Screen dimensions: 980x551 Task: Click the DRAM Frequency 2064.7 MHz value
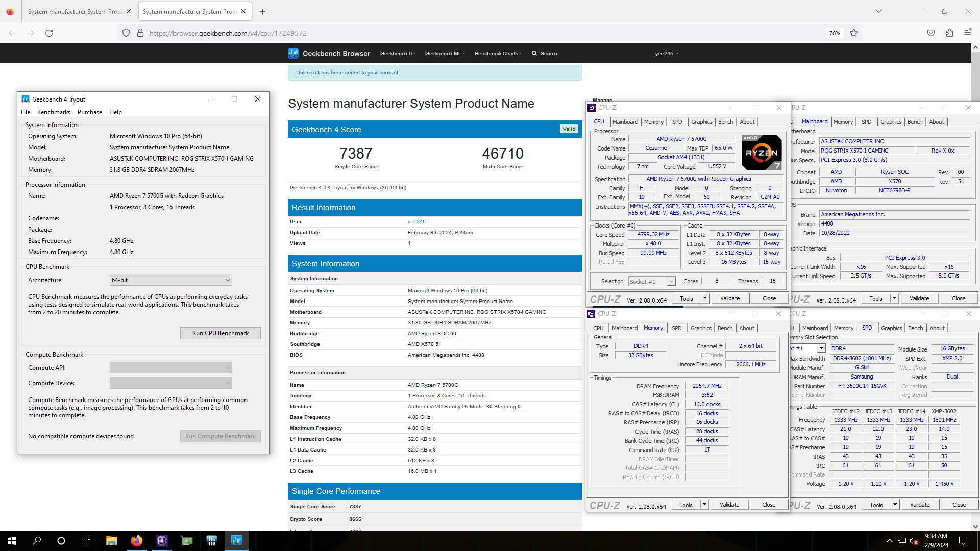pos(707,386)
